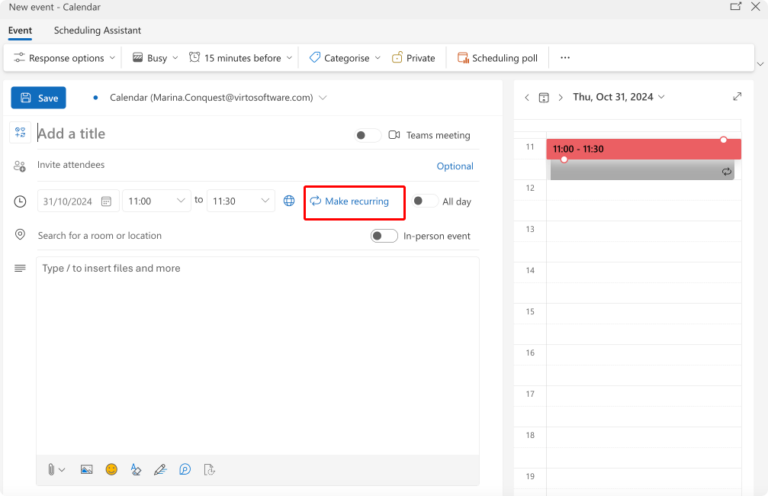Expand the 11:00 start time dropdown

[182, 201]
